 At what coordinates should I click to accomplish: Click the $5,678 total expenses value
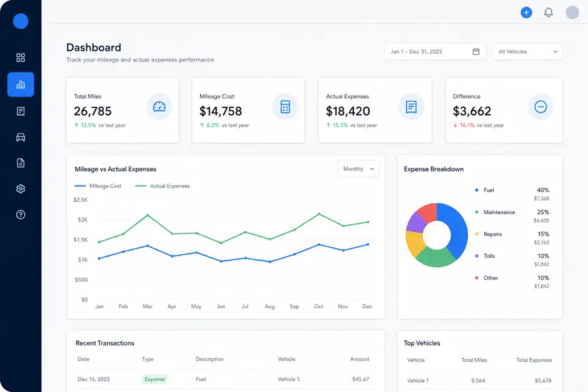[543, 380]
